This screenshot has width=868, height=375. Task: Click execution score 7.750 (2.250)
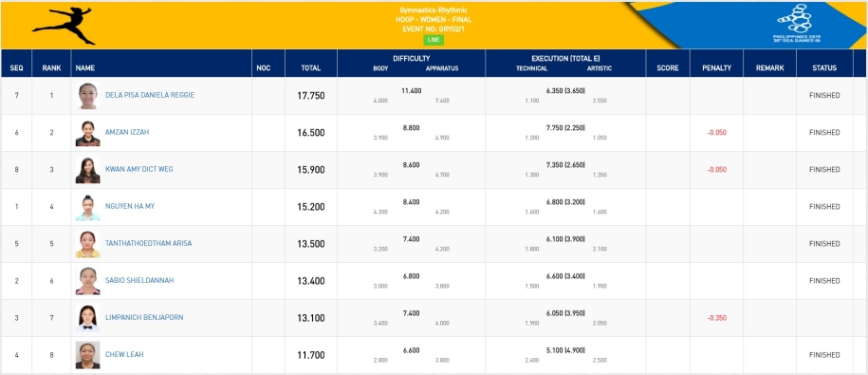click(565, 128)
